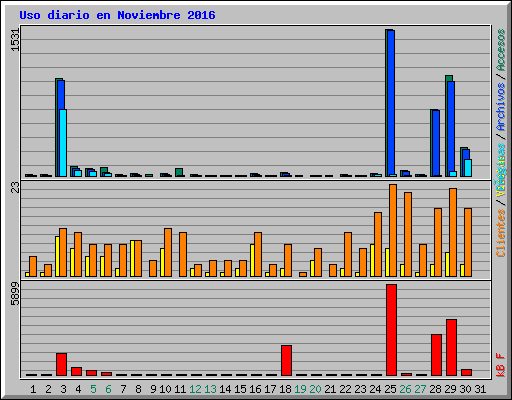512x400 pixels.
Task: Select the orange Clientes bar on day 29
Action: pyautogui.click(x=453, y=232)
